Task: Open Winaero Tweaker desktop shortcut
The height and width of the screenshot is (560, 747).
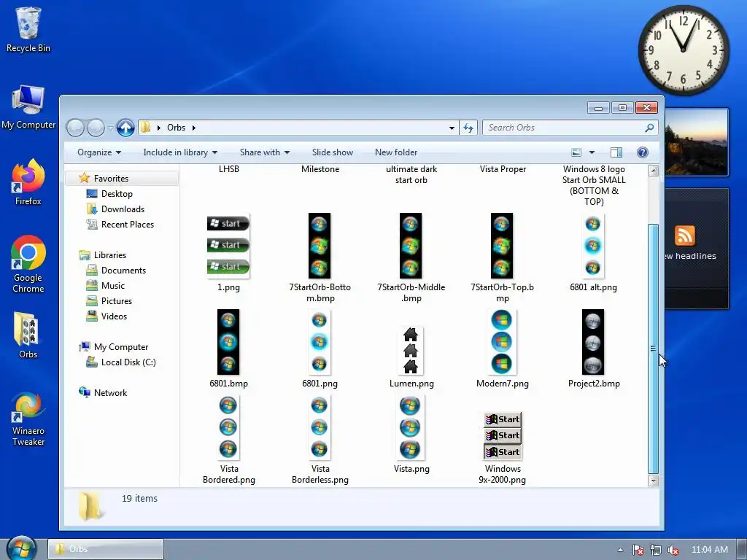Action: (28, 419)
